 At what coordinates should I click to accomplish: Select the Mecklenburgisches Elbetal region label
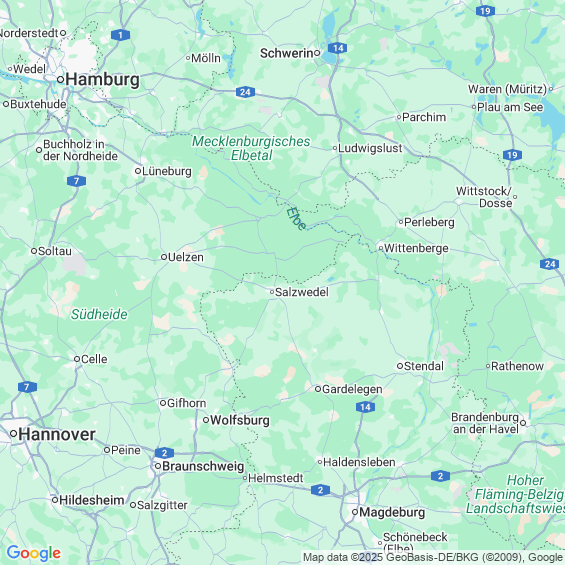pyautogui.click(x=251, y=148)
